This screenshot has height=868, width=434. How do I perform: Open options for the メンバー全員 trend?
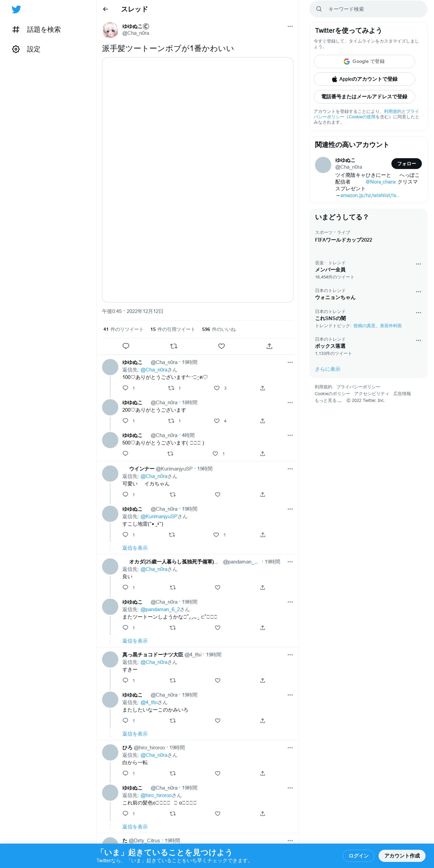click(x=418, y=264)
